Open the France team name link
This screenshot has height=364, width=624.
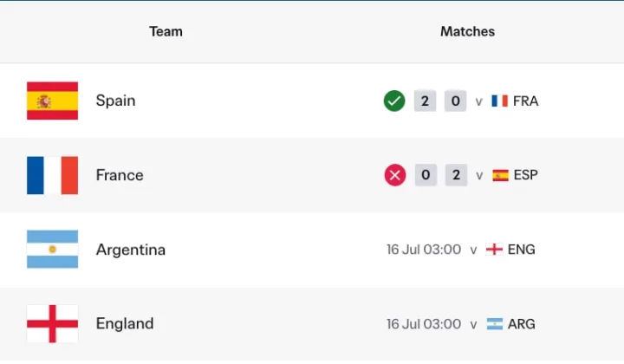120,175
